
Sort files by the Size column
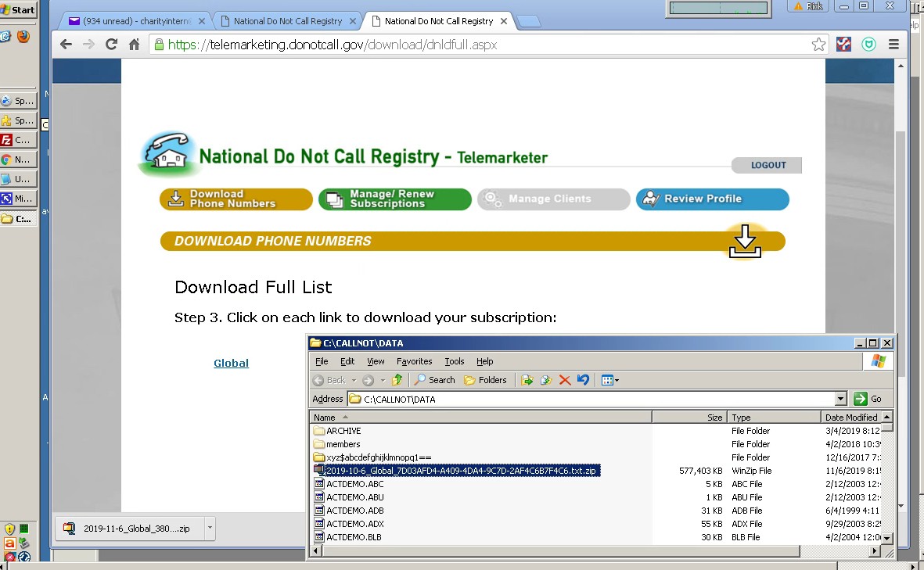[689, 418]
